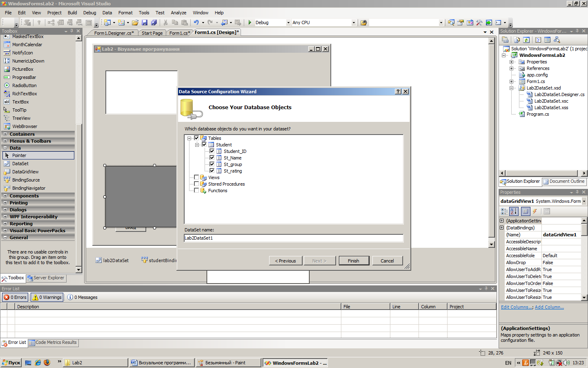This screenshot has height=368, width=588.
Task: Click the New Project toolbar icon
Action: [x=108, y=22]
